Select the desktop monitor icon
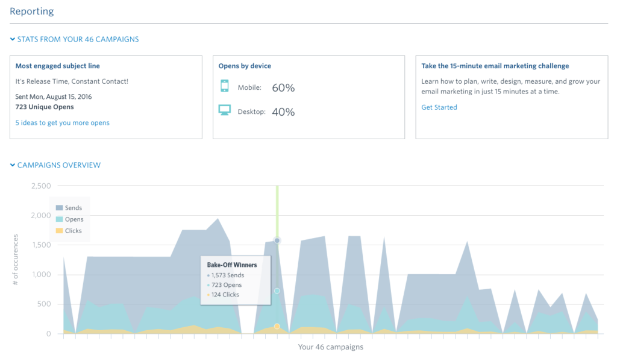 (225, 110)
